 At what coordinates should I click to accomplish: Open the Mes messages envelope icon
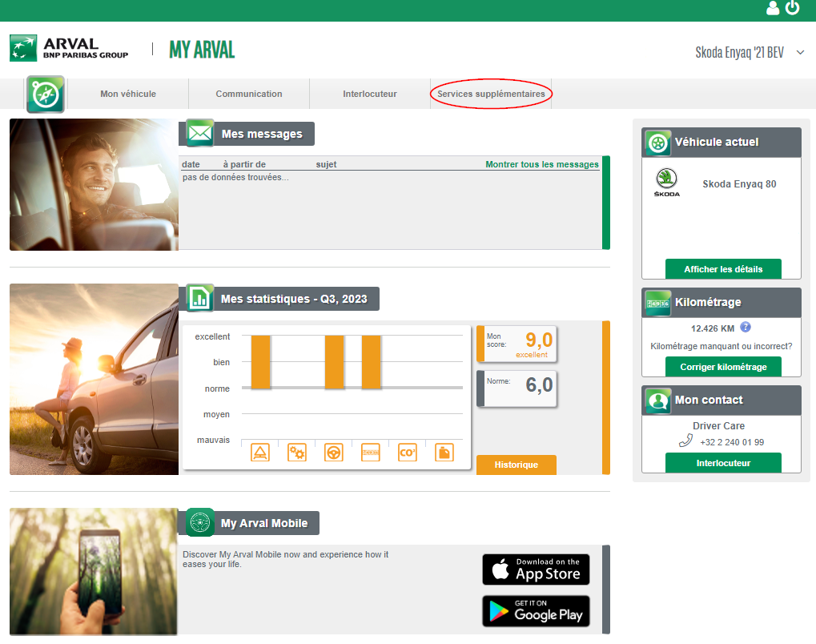pyautogui.click(x=199, y=133)
